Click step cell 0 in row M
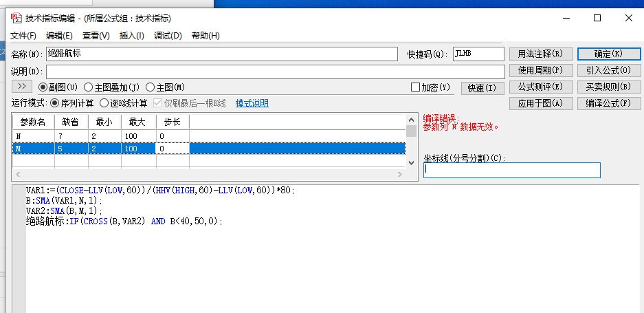 pyautogui.click(x=173, y=149)
